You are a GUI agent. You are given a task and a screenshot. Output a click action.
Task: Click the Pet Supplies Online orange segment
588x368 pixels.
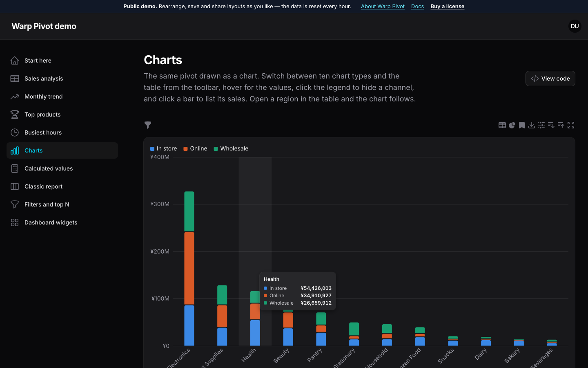(222, 316)
